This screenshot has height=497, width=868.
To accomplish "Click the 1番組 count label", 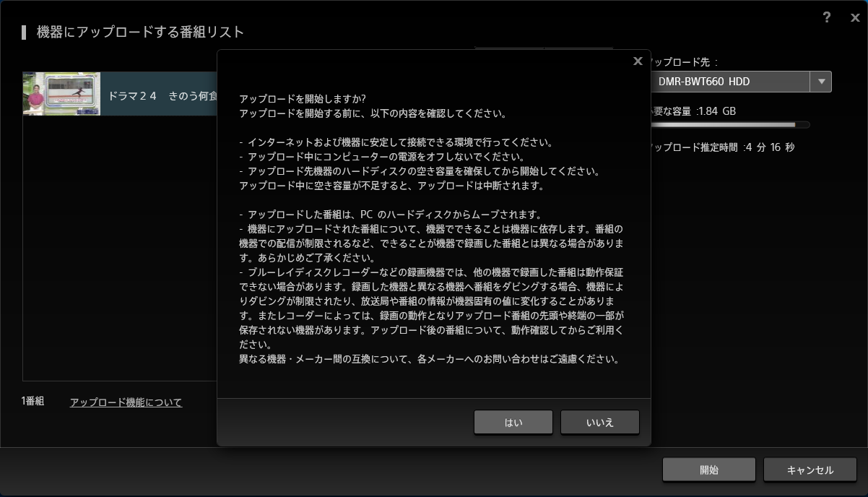I will tap(33, 401).
